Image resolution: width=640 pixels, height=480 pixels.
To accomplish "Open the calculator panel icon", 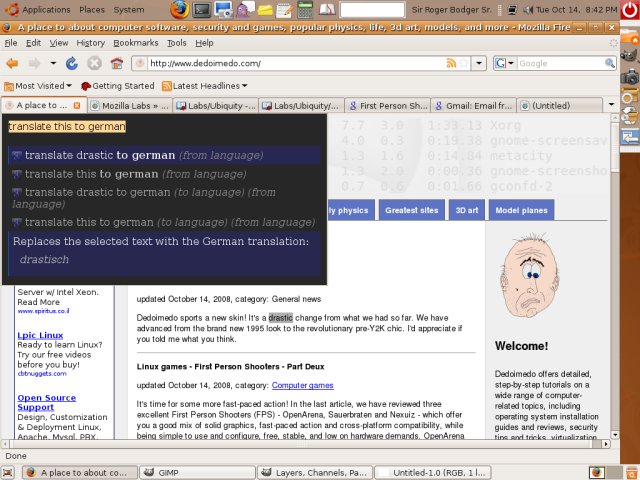I will (x=305, y=9).
